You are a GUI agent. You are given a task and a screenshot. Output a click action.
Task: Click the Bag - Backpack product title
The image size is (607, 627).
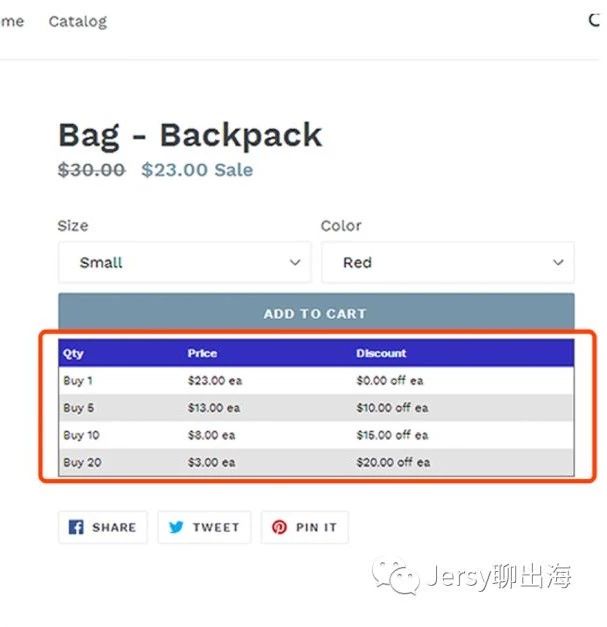pyautogui.click(x=190, y=135)
